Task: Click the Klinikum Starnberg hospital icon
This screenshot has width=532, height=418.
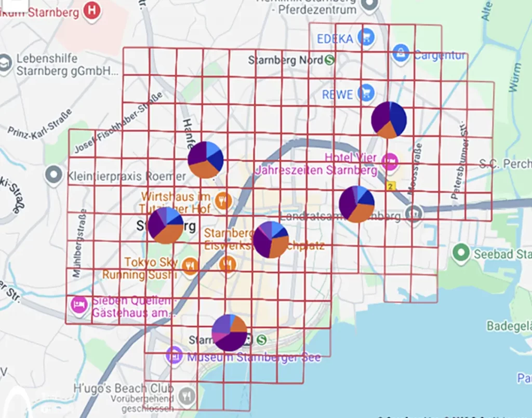Action: click(x=92, y=10)
